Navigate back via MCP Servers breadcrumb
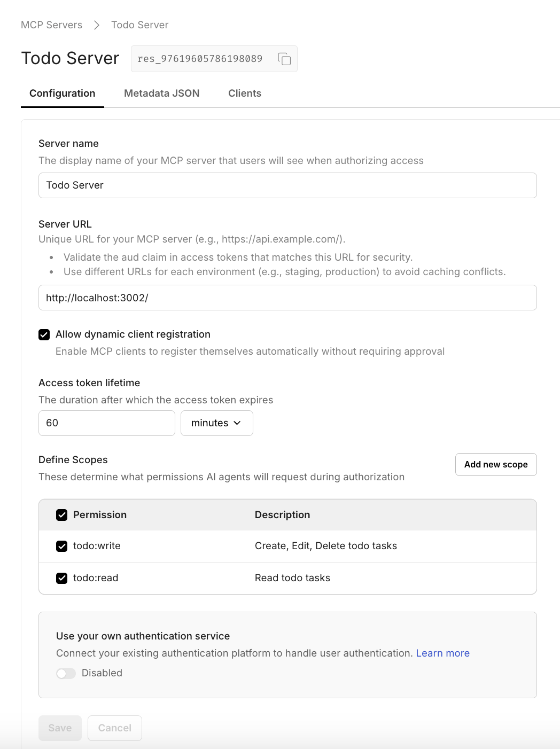Image resolution: width=560 pixels, height=749 pixels. click(x=51, y=25)
